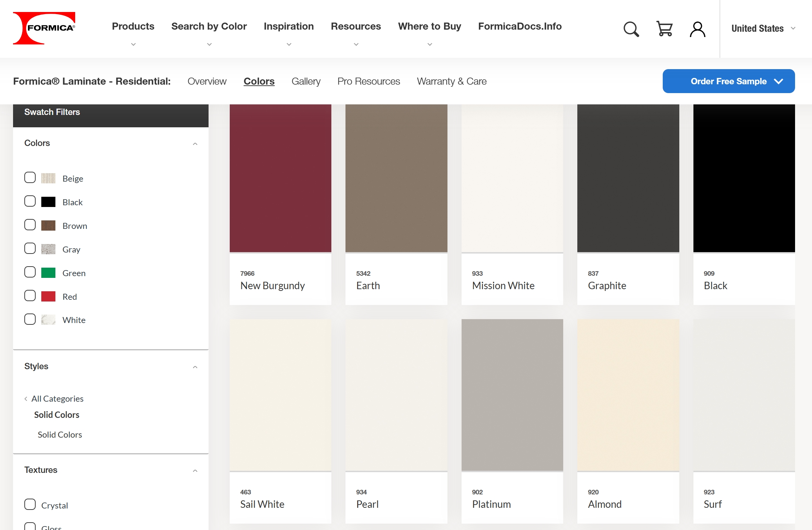The height and width of the screenshot is (530, 812).
Task: Open the user account icon
Action: 697,29
